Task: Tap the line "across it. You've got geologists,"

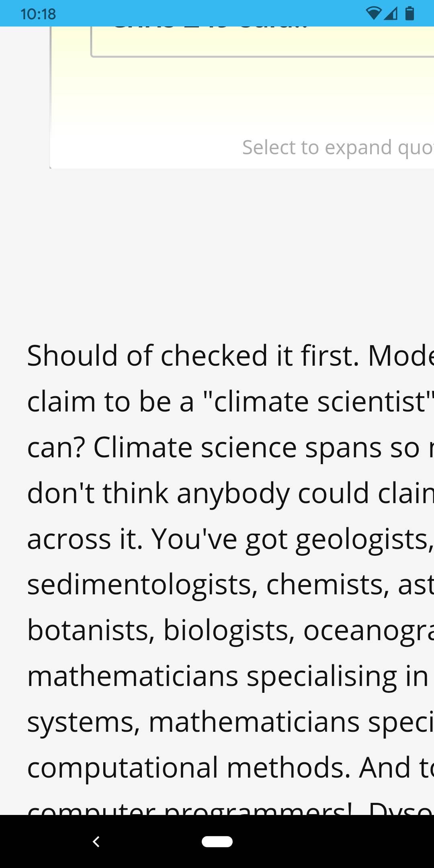Action: pyautogui.click(x=230, y=539)
